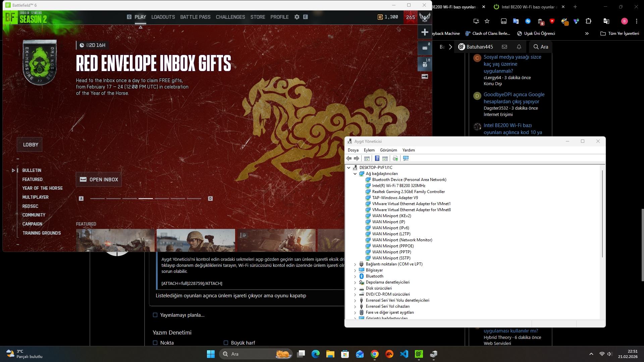Image resolution: width=644 pixels, height=362 pixels.
Task: Collapse the DESKTOP-PVF1J1C root node
Action: [x=349, y=168]
